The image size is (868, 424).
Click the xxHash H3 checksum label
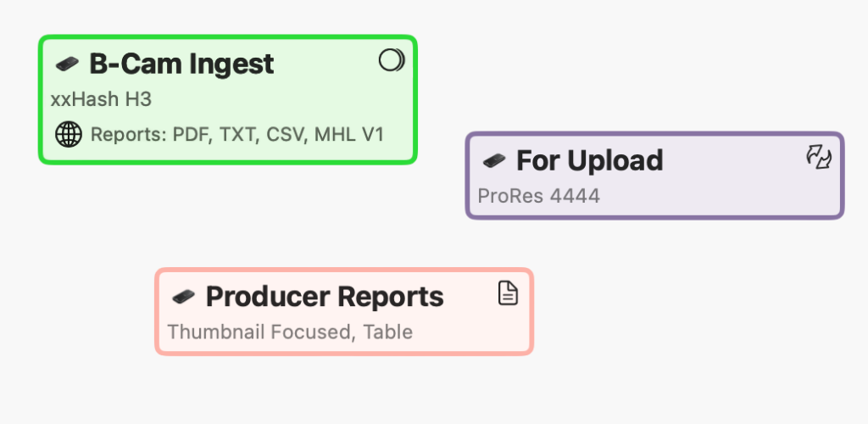pyautogui.click(x=102, y=99)
